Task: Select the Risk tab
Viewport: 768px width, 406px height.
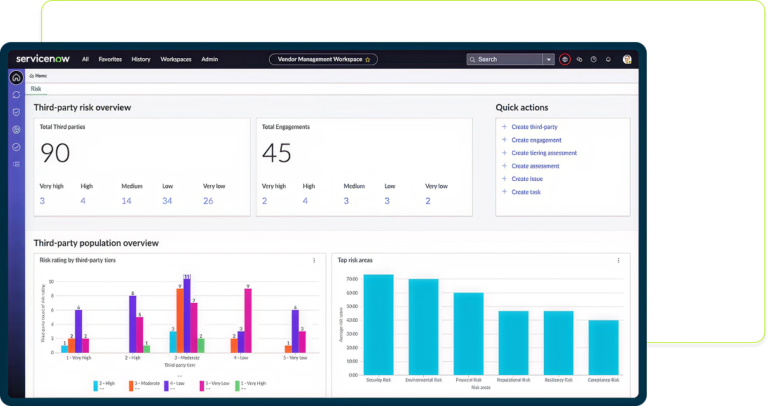Action: 36,89
